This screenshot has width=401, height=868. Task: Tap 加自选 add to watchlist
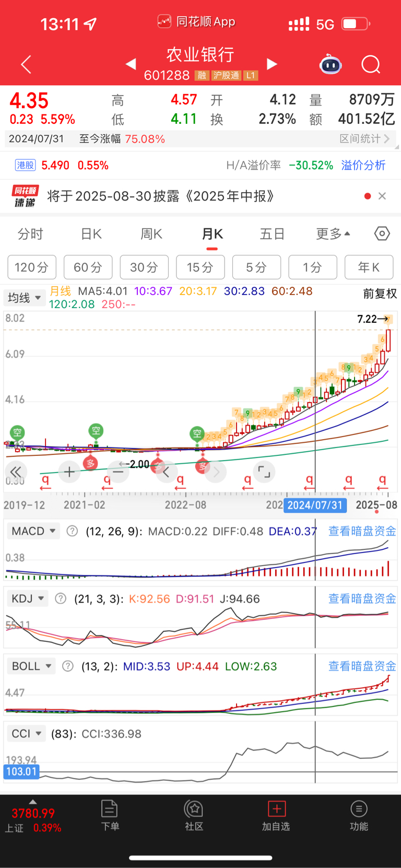276,815
